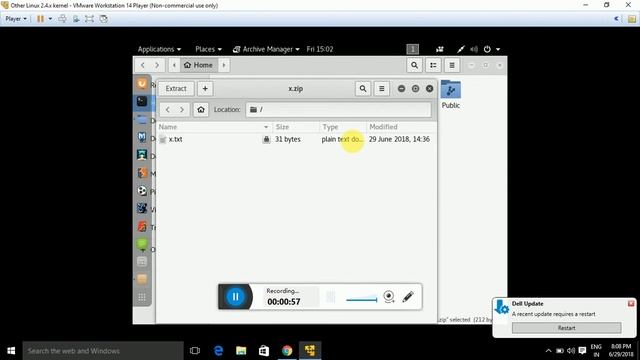Viewport: 640px width, 360px height.
Task: Toggle the webcam in recorder toolbar
Action: point(389,296)
